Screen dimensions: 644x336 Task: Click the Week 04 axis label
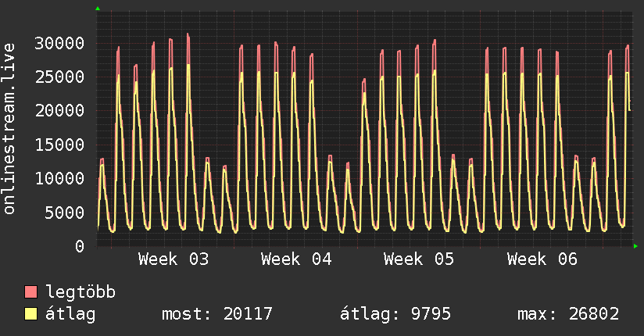(x=296, y=259)
